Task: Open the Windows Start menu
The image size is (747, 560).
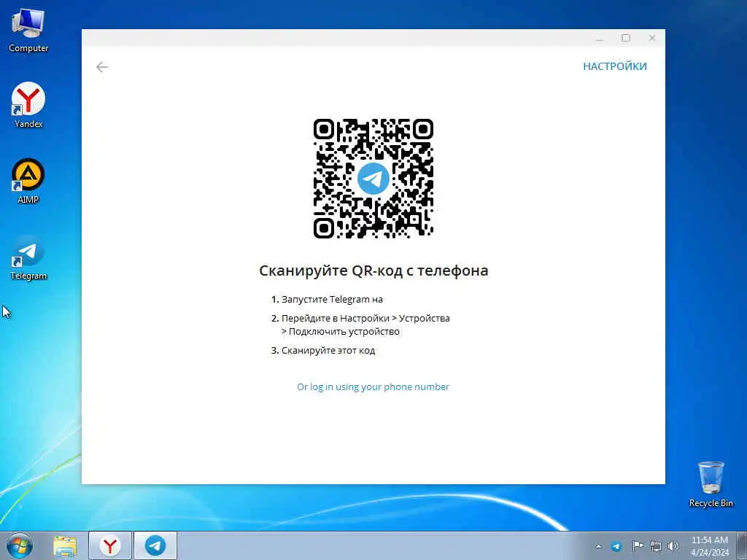Action: click(20, 545)
